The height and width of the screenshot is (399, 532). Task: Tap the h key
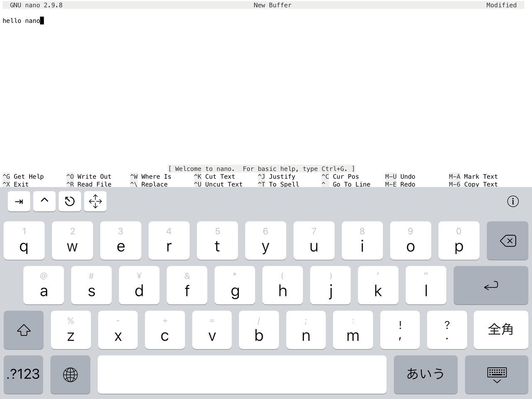pyautogui.click(x=283, y=286)
